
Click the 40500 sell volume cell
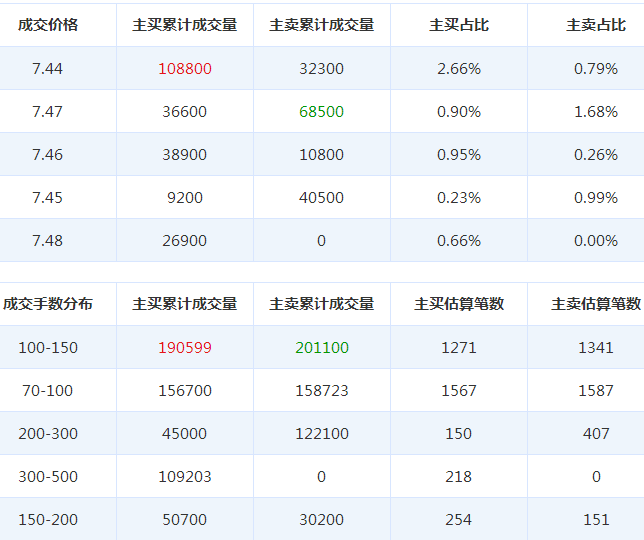click(x=322, y=198)
